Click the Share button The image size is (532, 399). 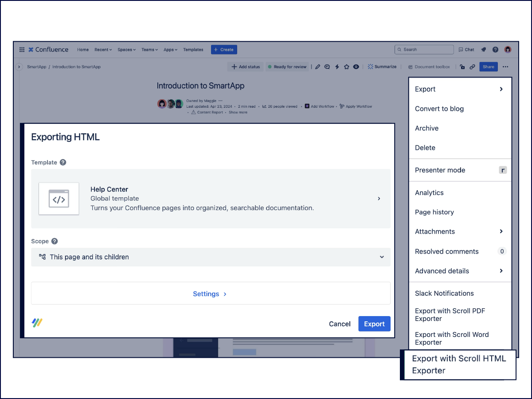[489, 67]
